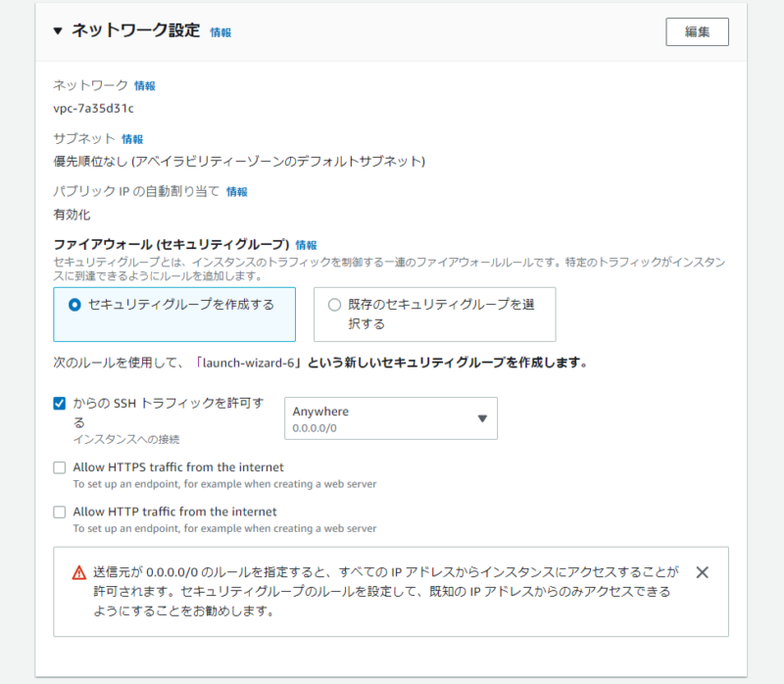
Task: Open 情報 link beside ネットワーク設定 heading
Action: click(x=220, y=32)
